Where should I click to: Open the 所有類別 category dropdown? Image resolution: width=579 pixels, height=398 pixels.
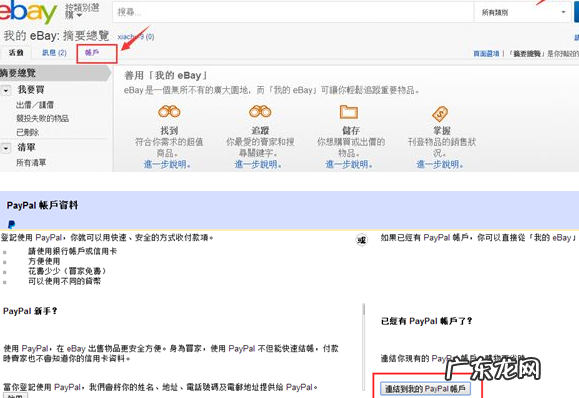coord(523,13)
